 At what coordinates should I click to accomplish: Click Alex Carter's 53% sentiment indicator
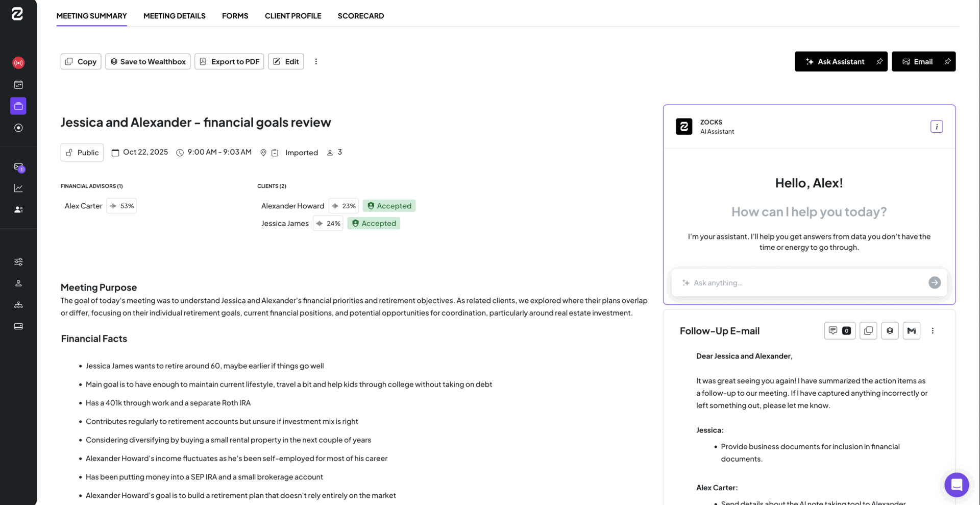tap(121, 206)
